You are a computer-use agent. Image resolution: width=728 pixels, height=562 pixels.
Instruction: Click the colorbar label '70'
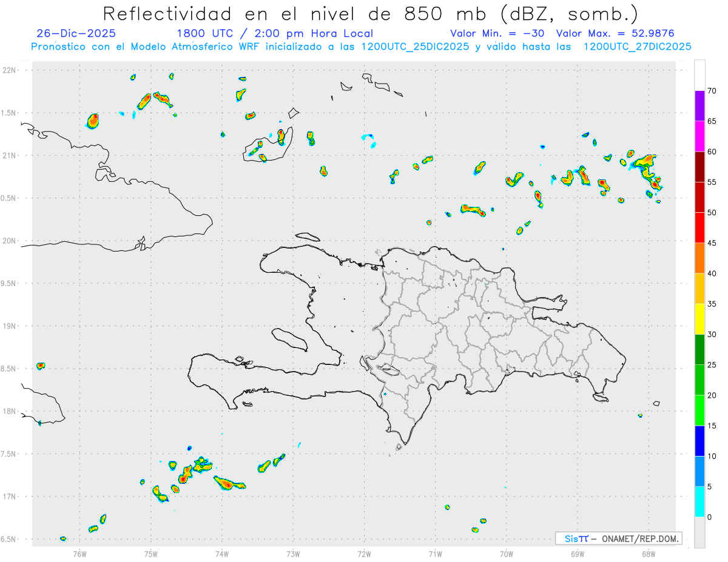pyautogui.click(x=712, y=91)
